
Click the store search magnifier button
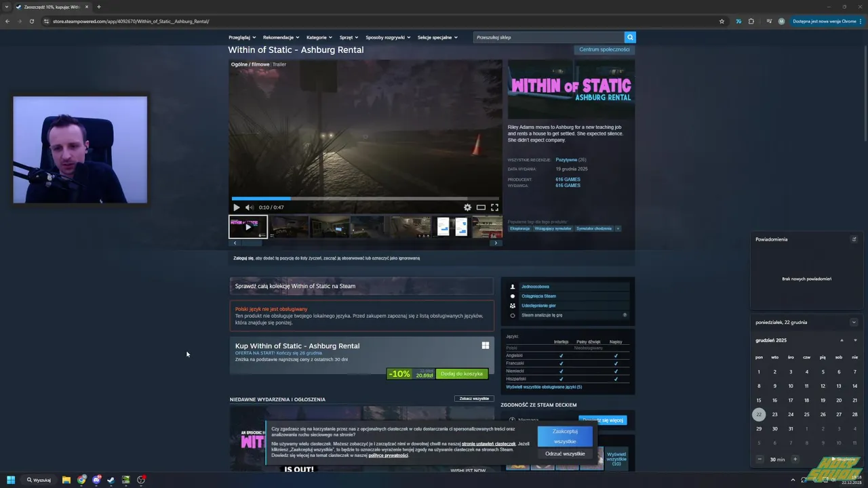630,37
